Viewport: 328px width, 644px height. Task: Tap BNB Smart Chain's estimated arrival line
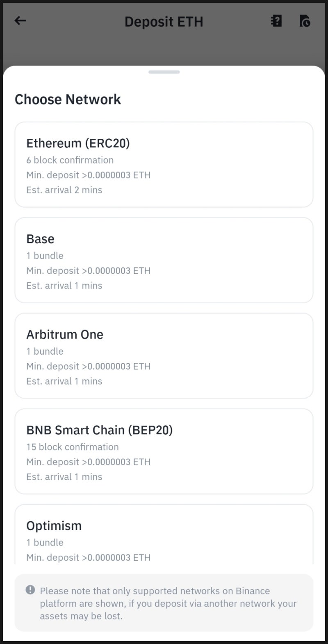64,477
